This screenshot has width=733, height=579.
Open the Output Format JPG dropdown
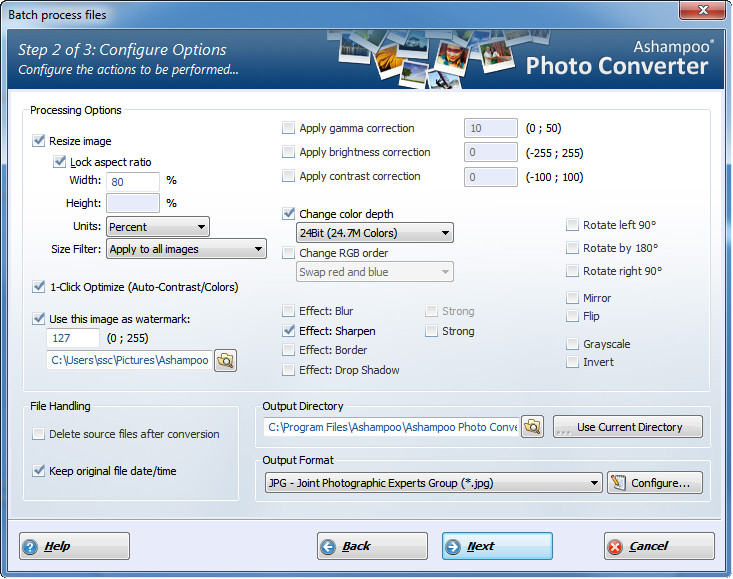[x=433, y=483]
